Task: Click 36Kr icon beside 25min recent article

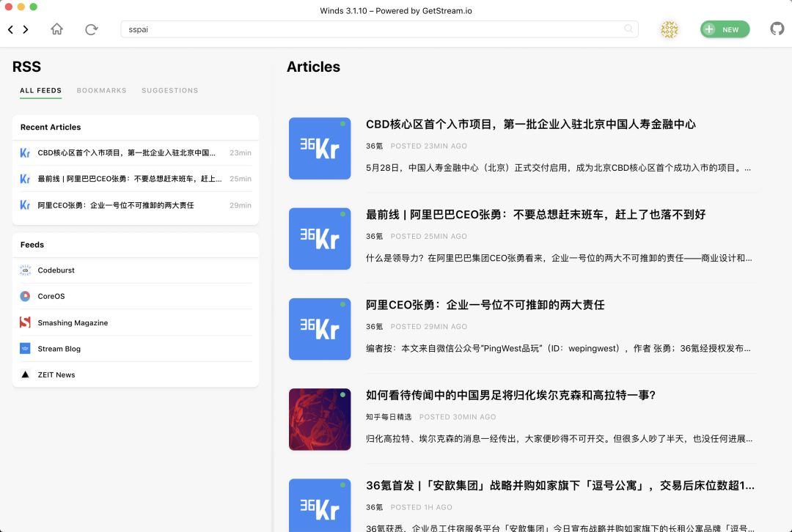Action: pyautogui.click(x=25, y=179)
